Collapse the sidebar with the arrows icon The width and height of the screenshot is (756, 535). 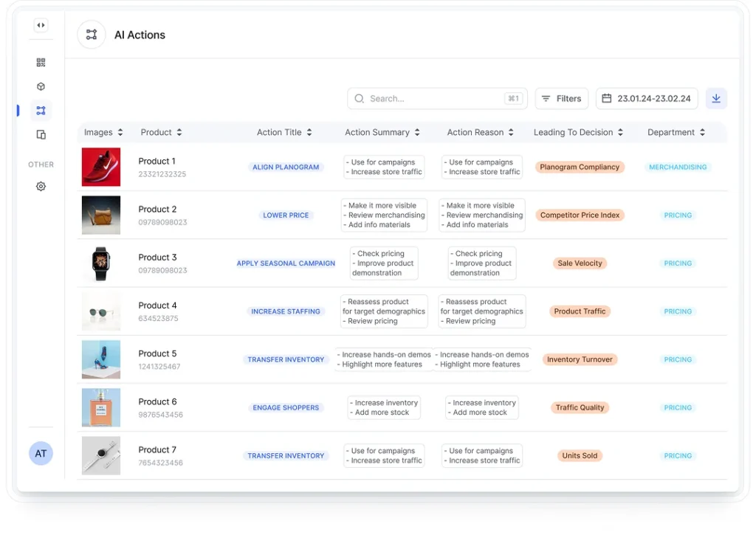[x=41, y=25]
